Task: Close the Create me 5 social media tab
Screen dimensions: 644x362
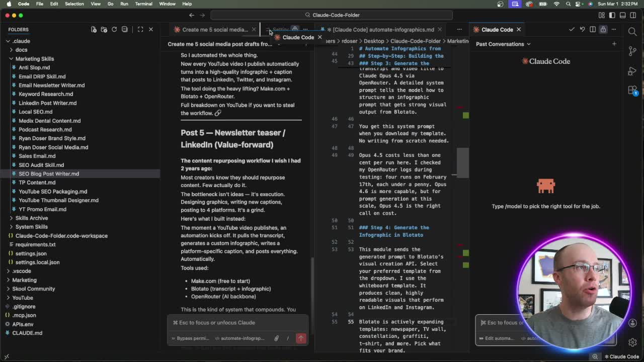Action: pos(254,29)
